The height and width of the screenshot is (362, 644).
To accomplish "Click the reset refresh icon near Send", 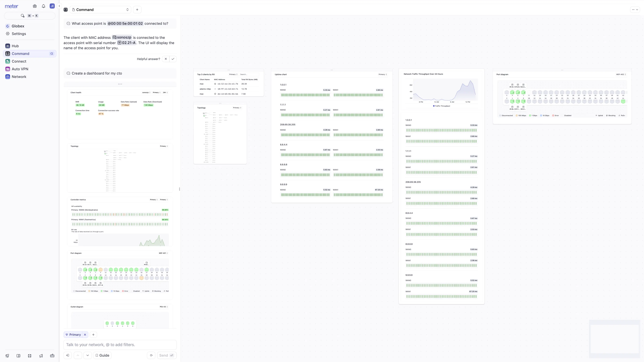I will pyautogui.click(x=151, y=355).
